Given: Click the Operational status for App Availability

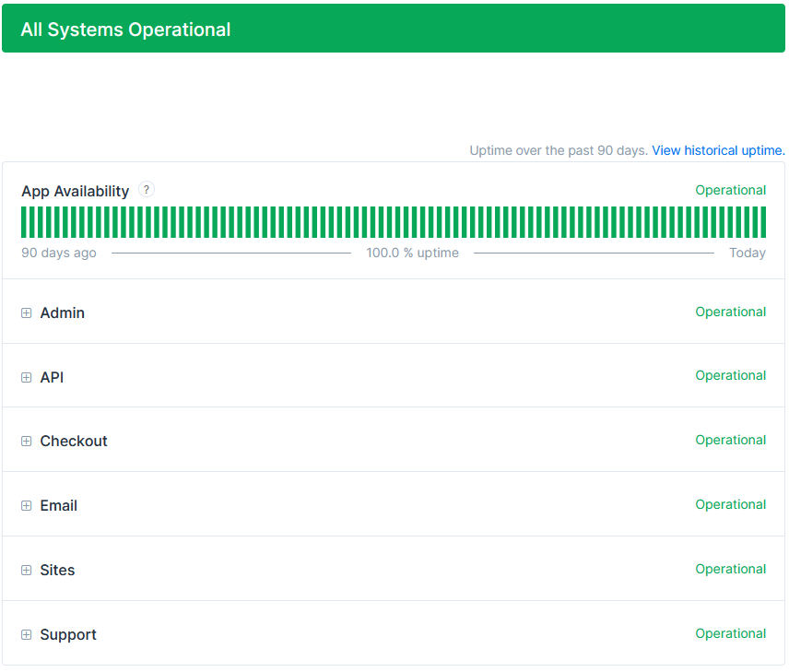Looking at the screenshot, I should pos(731,190).
